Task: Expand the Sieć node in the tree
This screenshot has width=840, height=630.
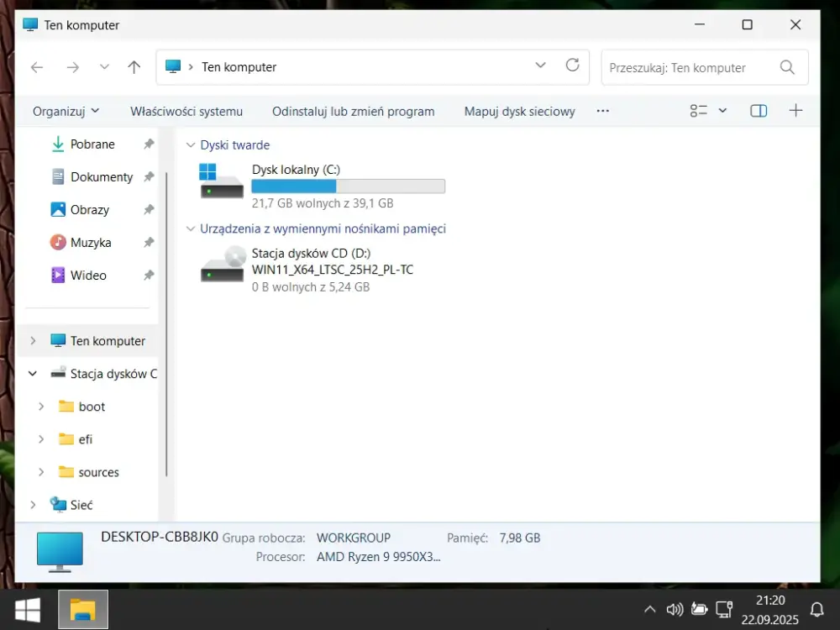Action: pyautogui.click(x=34, y=505)
